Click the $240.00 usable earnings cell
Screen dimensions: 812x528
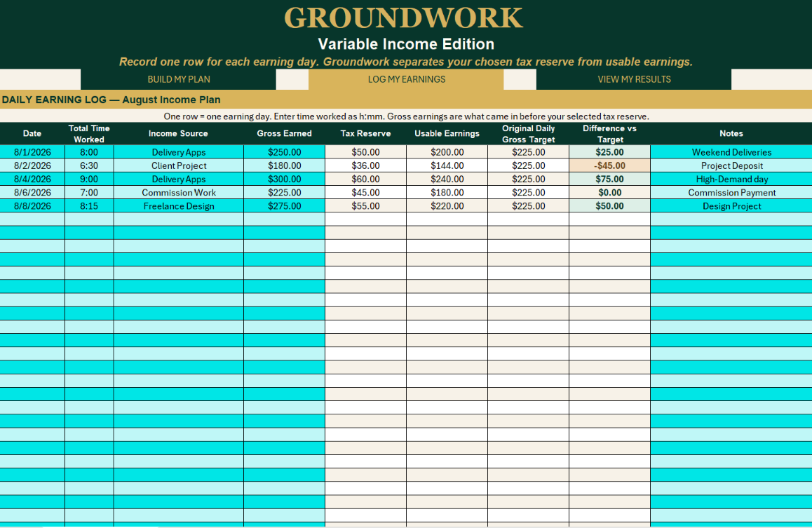tap(447, 179)
